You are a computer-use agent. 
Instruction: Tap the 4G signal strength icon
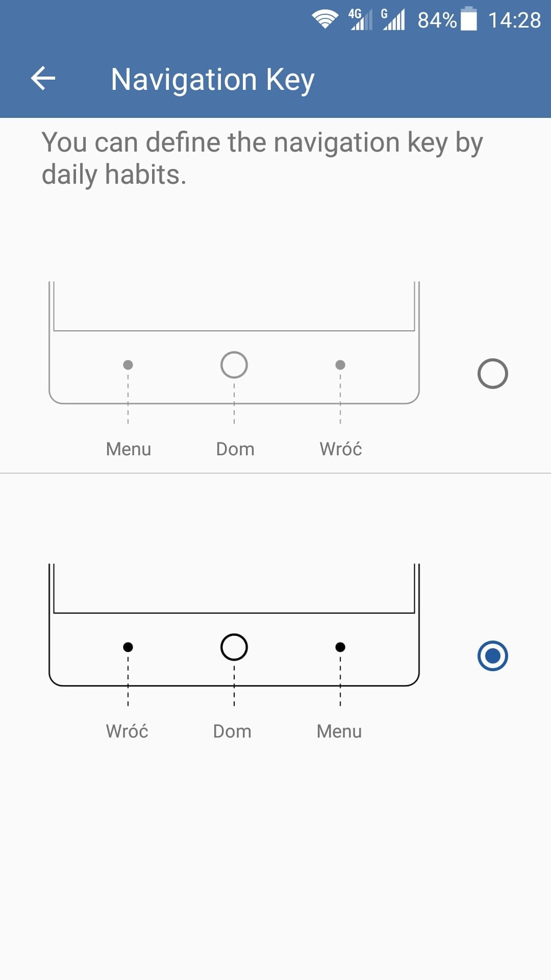pos(361,19)
